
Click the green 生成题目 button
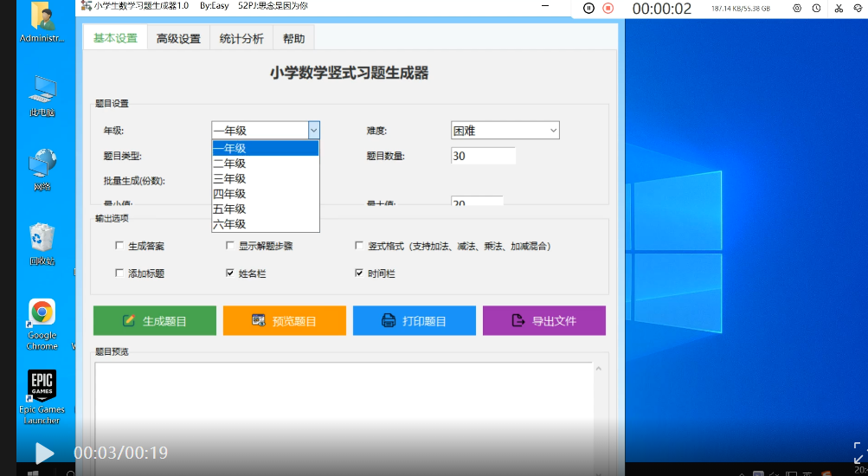154,320
